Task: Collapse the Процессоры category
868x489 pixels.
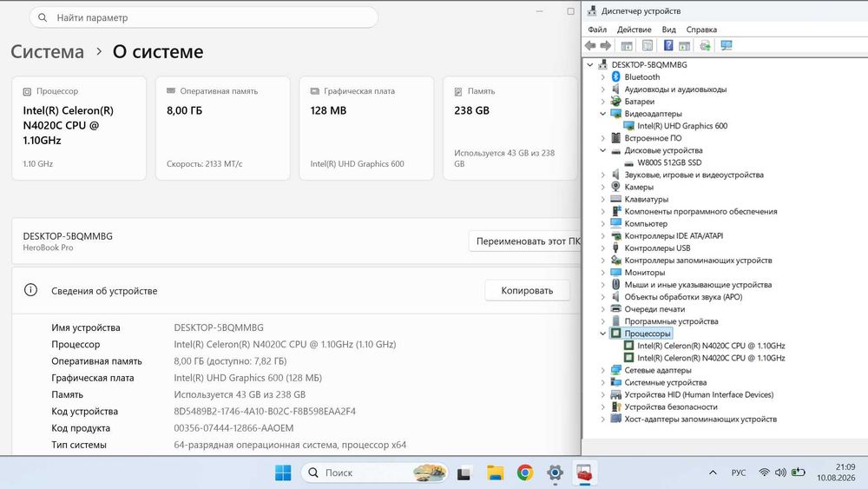Action: (x=603, y=334)
